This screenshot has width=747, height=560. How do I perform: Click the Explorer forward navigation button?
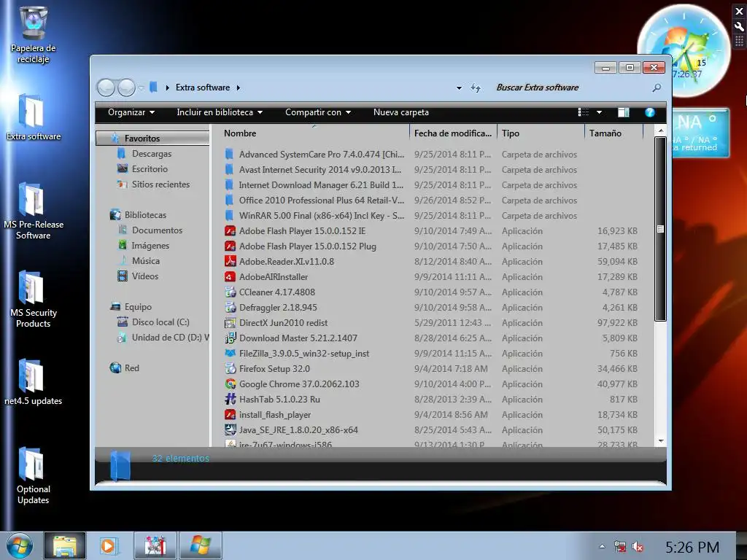pos(126,87)
